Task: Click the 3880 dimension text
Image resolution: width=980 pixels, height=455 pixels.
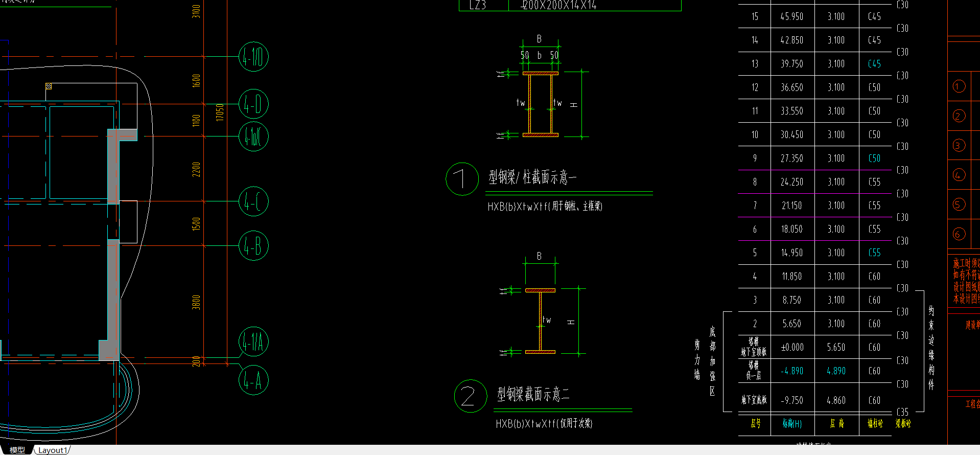Action: tap(196, 302)
